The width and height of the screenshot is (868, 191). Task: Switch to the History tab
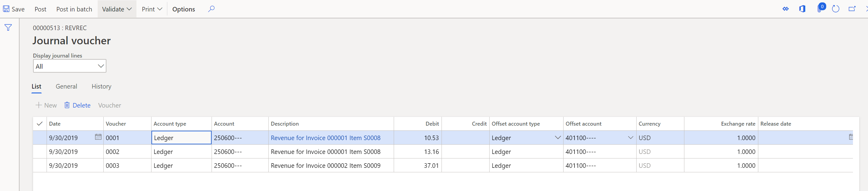[101, 86]
